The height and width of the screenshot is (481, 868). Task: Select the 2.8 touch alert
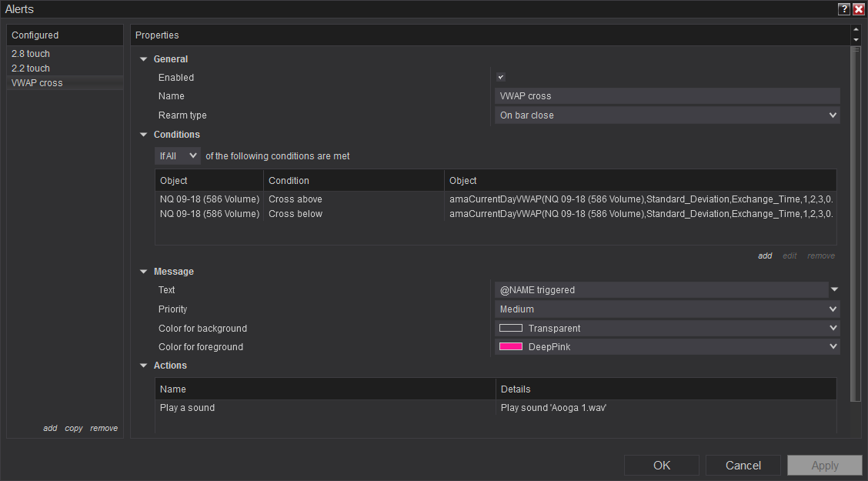pos(31,54)
